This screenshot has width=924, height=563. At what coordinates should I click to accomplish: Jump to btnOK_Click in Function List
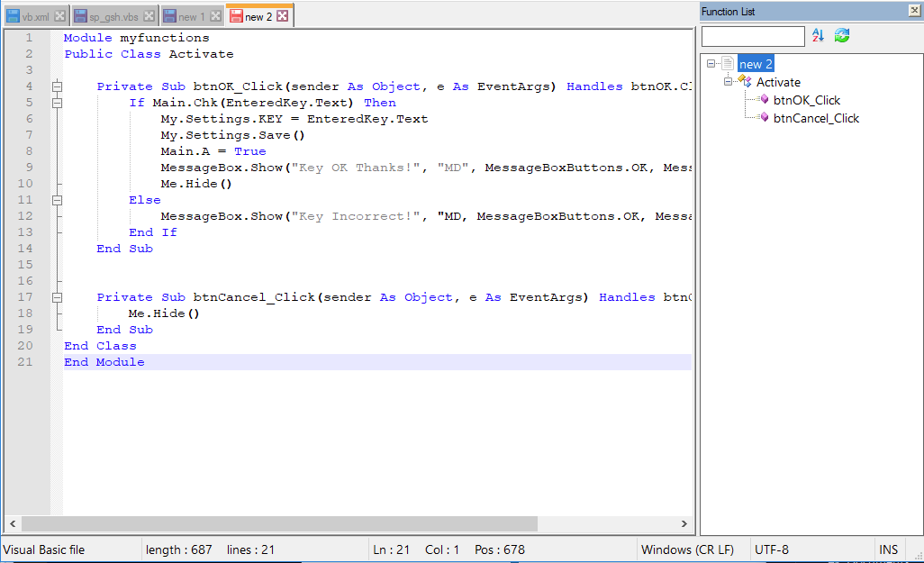[807, 100]
